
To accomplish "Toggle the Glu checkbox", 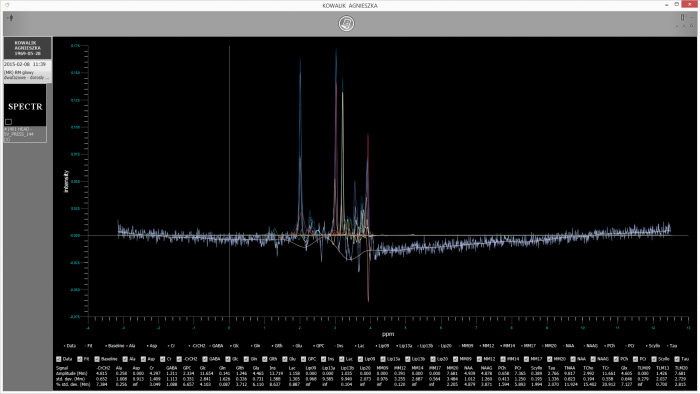I will coord(284,359).
